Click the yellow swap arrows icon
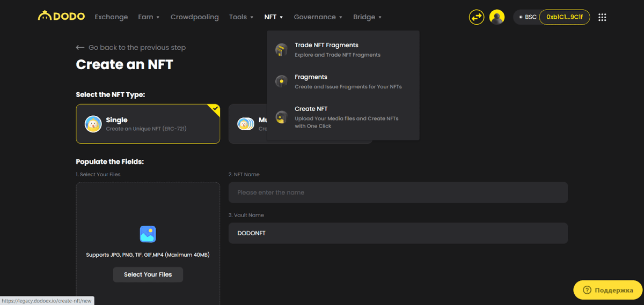 pos(476,17)
